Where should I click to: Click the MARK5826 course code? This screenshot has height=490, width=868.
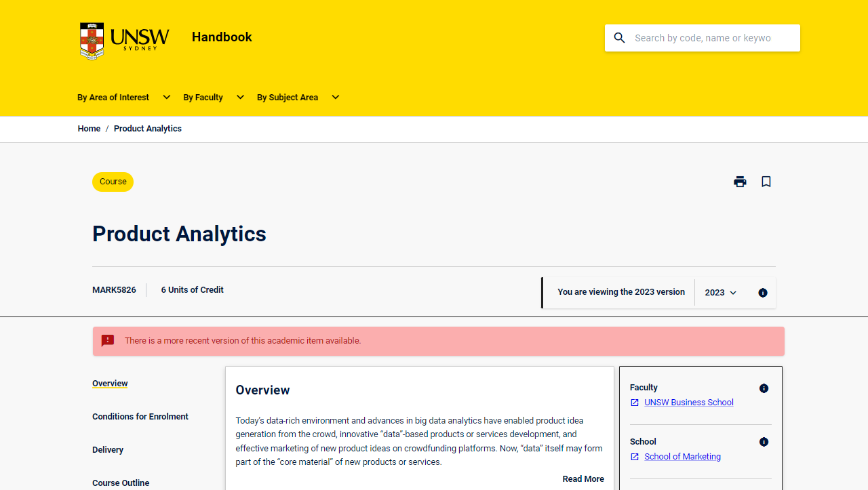(114, 290)
